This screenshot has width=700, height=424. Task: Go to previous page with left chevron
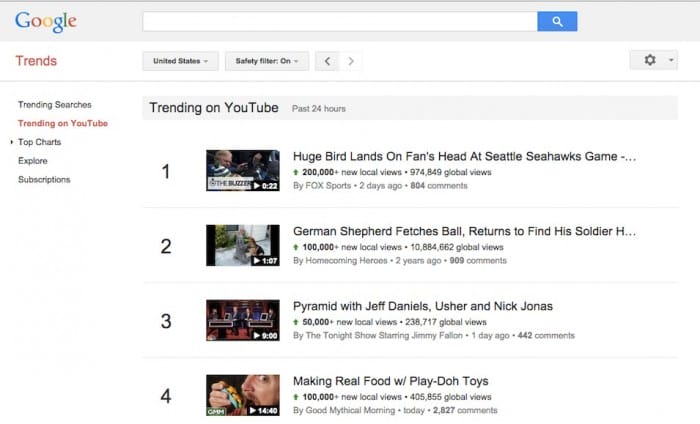coord(327,61)
